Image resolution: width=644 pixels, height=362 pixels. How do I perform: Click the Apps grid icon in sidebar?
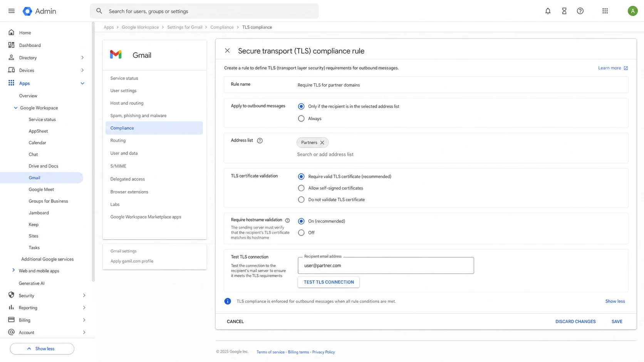point(11,83)
